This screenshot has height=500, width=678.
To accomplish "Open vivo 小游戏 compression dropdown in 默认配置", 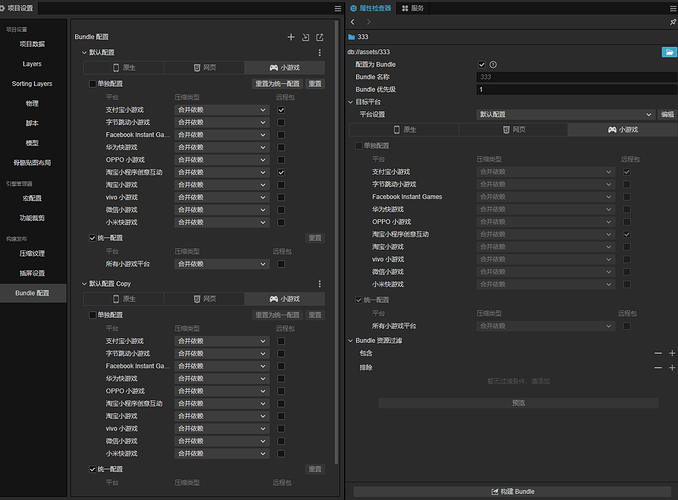I will [222, 197].
